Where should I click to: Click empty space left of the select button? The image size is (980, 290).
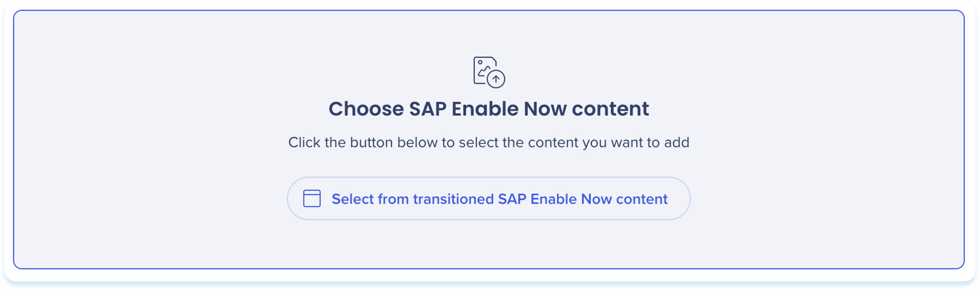[x=153, y=198]
